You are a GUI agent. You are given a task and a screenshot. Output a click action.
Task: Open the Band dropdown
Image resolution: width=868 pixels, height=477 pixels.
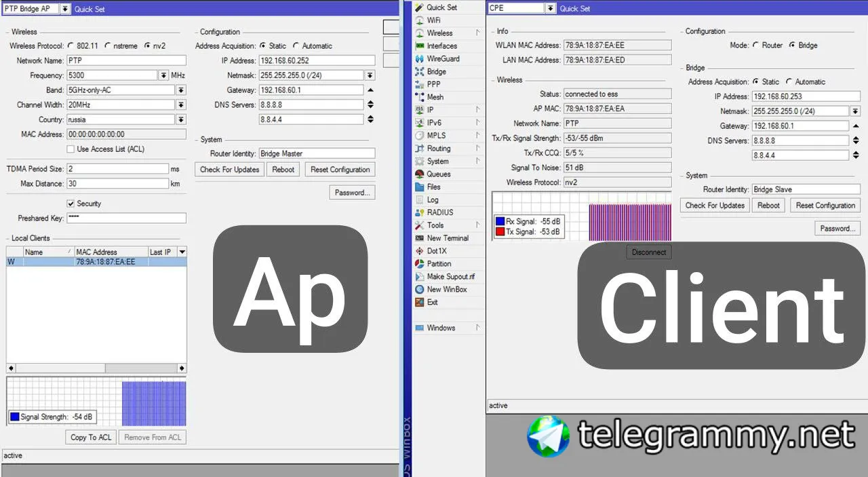tap(181, 90)
